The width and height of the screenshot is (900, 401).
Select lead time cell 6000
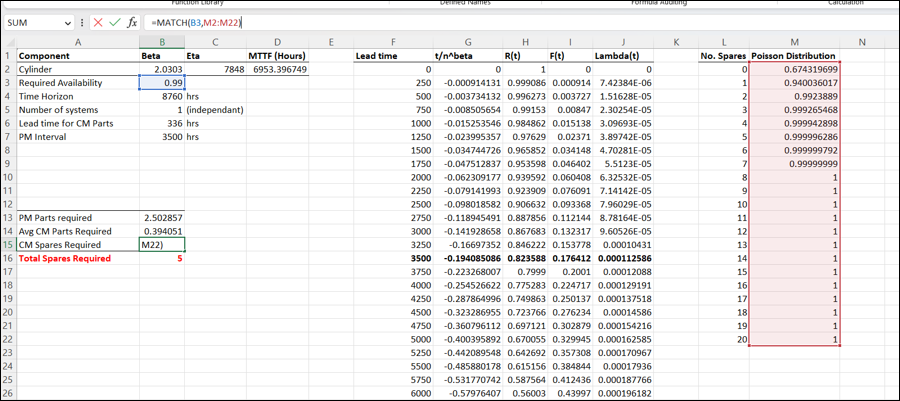[393, 394]
